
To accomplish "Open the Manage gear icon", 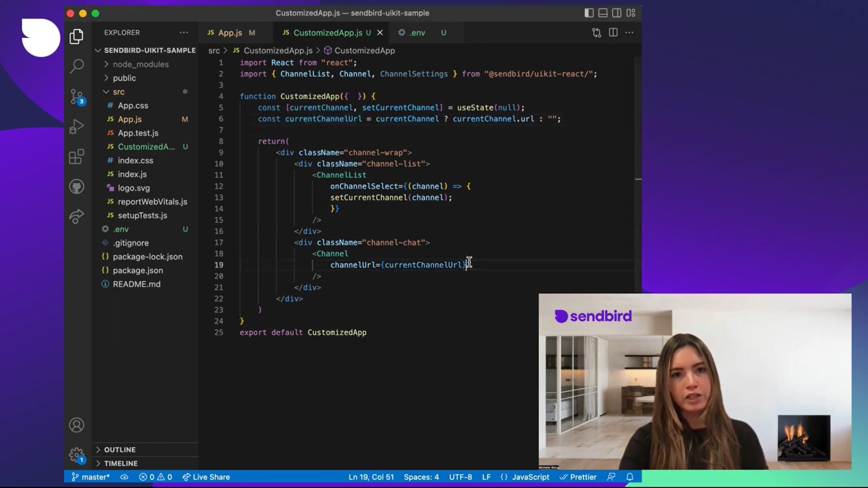I will [x=77, y=455].
